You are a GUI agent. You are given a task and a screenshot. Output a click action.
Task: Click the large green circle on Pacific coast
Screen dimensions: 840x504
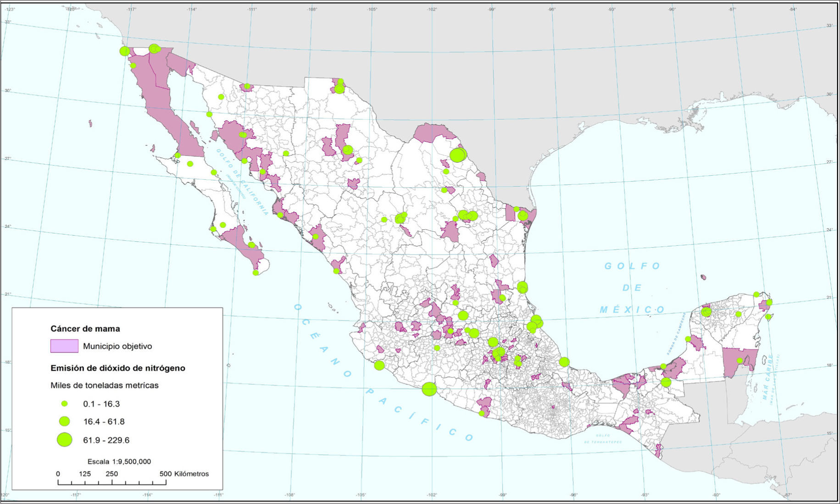point(429,389)
